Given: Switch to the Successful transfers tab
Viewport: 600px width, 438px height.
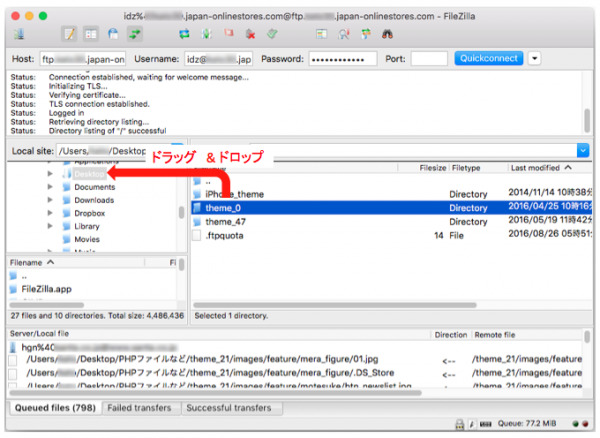Looking at the screenshot, I should (228, 408).
